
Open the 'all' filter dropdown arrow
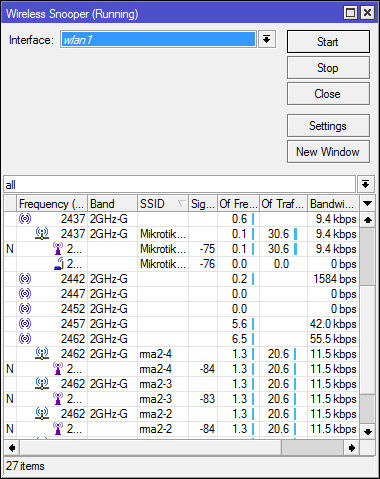coord(366,184)
